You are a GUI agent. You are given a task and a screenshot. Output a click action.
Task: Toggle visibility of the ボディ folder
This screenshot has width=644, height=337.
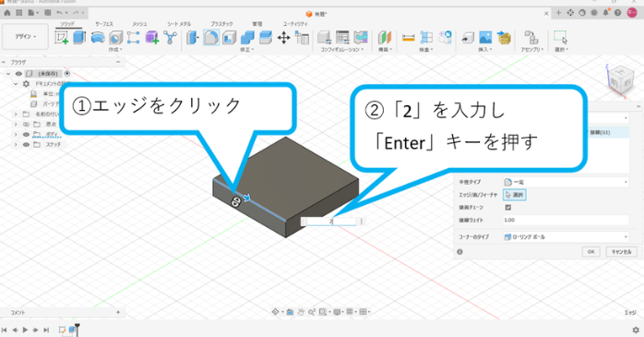click(x=26, y=135)
